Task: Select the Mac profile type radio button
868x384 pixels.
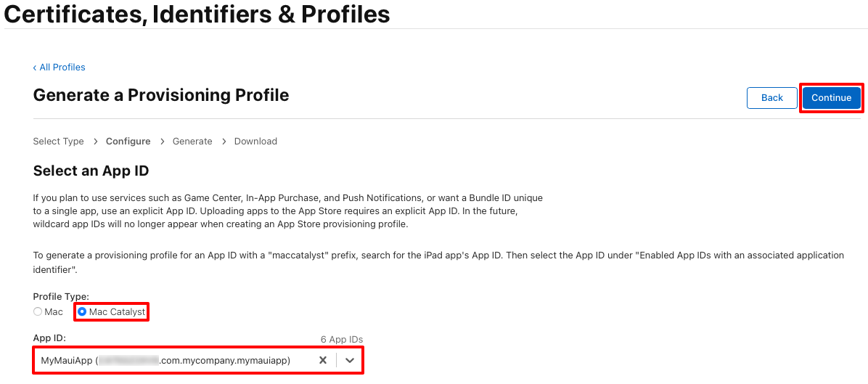Action: tap(38, 311)
